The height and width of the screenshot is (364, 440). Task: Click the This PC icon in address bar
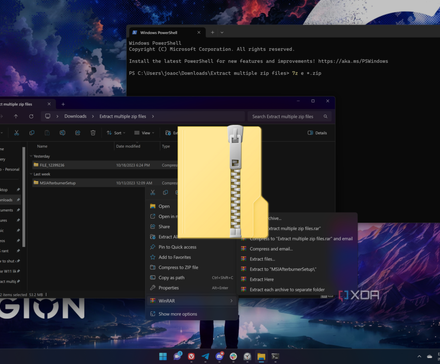[48, 116]
